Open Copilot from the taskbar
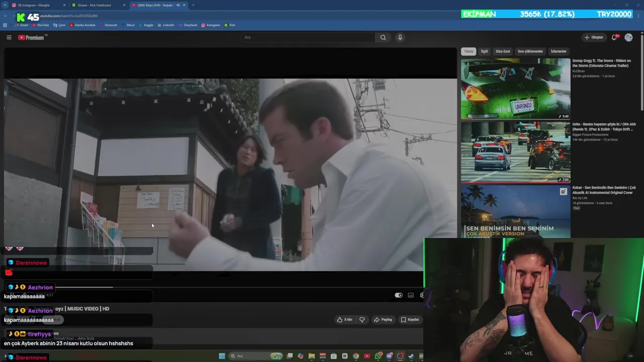 pyautogui.click(x=300, y=356)
